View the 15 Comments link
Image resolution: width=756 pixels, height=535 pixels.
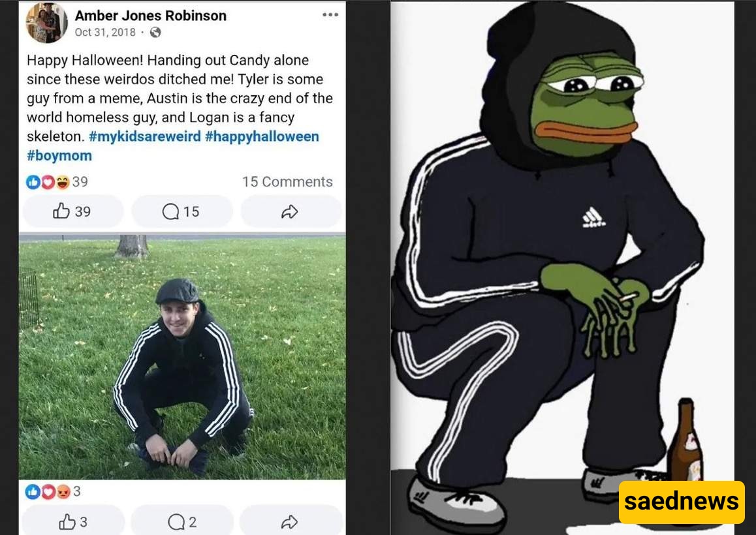[x=287, y=182]
